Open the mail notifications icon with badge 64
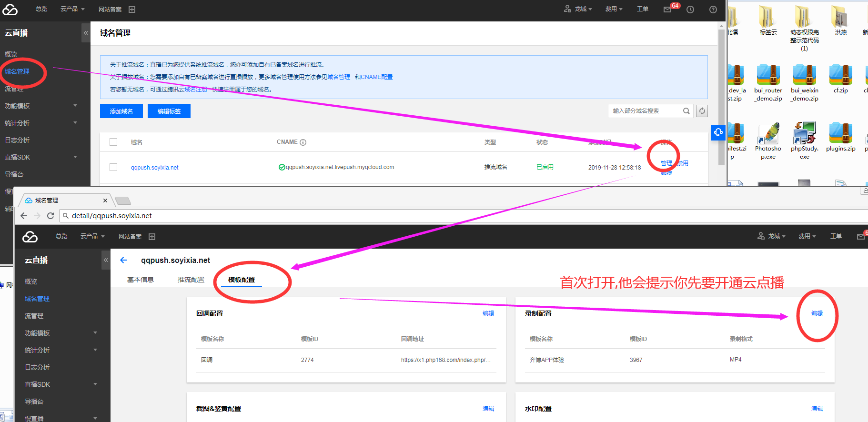 (667, 10)
